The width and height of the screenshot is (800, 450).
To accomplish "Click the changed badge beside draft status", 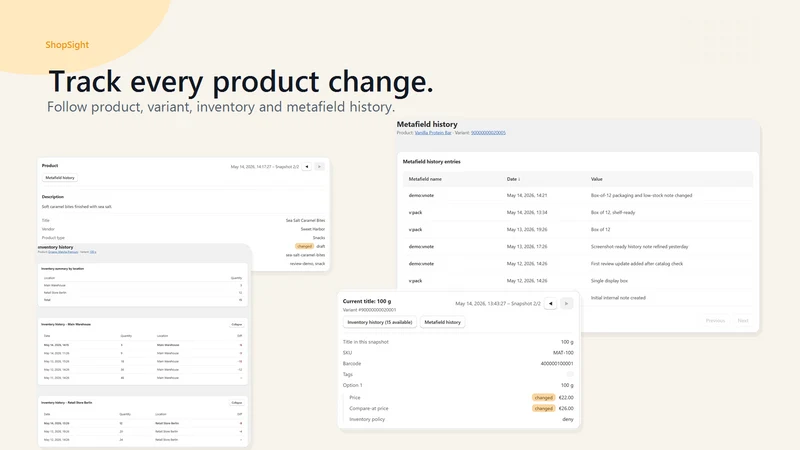I will point(304,246).
